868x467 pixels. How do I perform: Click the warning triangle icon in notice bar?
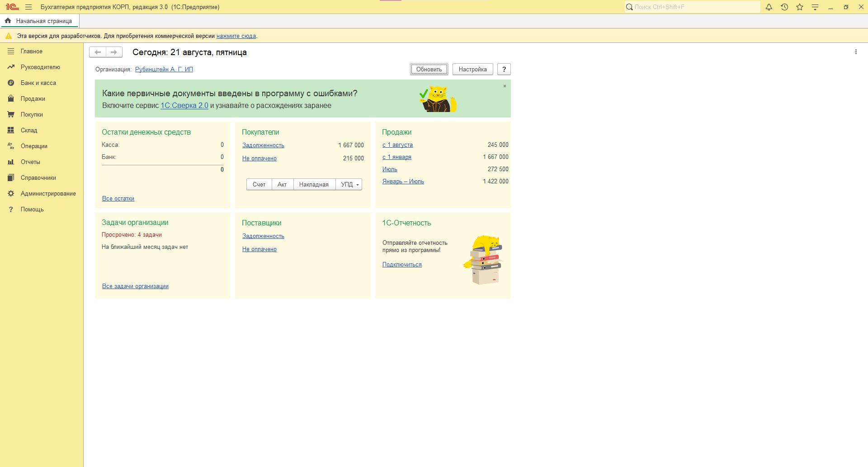pos(9,36)
